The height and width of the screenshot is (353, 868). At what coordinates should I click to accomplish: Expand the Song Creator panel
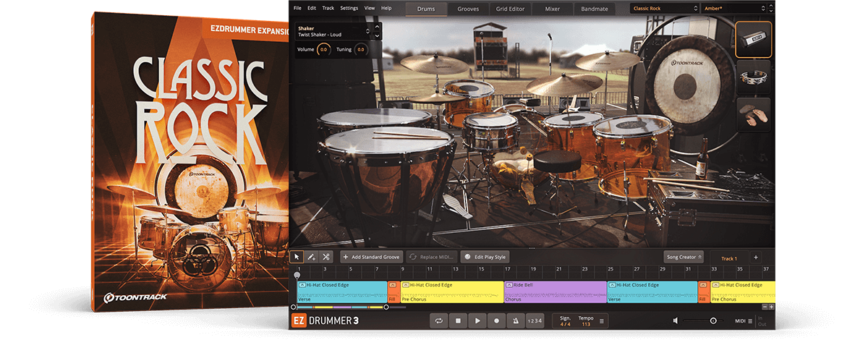point(683,257)
